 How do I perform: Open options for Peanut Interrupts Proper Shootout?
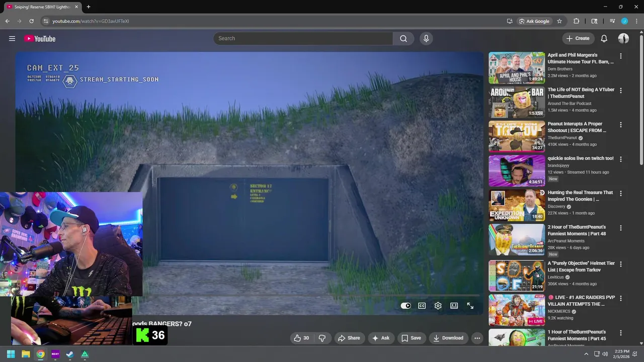(x=620, y=125)
